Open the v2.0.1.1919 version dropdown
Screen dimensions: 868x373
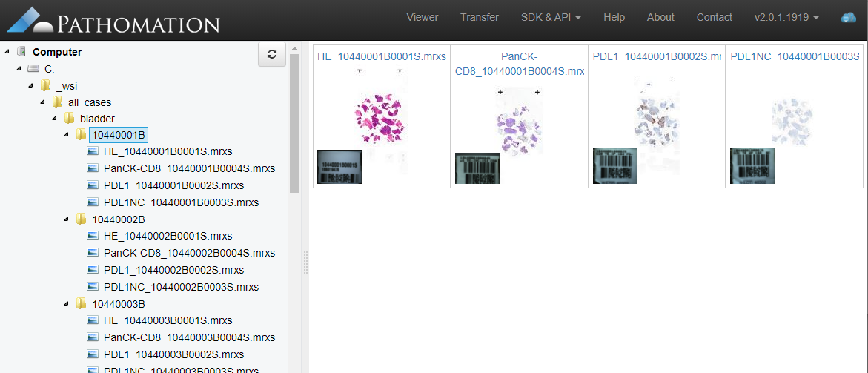coord(786,17)
